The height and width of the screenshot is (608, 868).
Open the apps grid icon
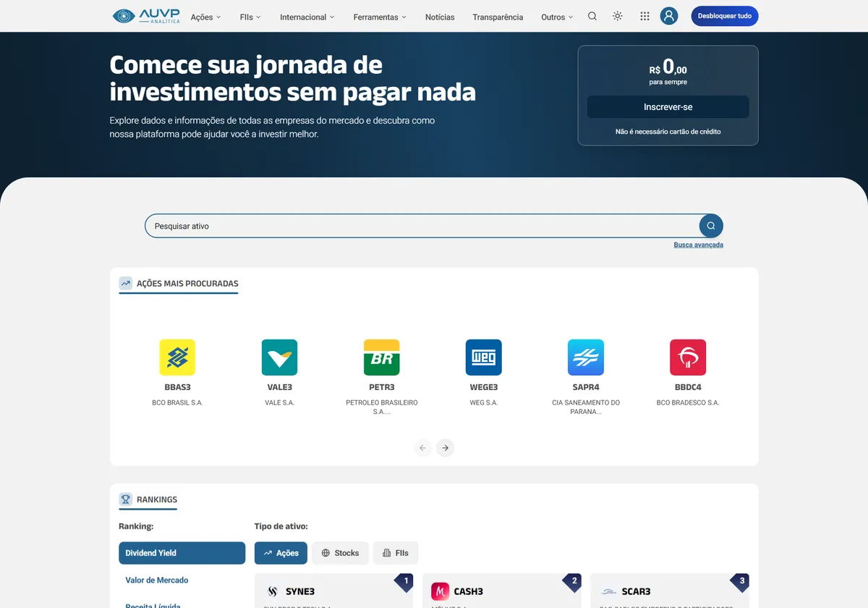click(644, 16)
